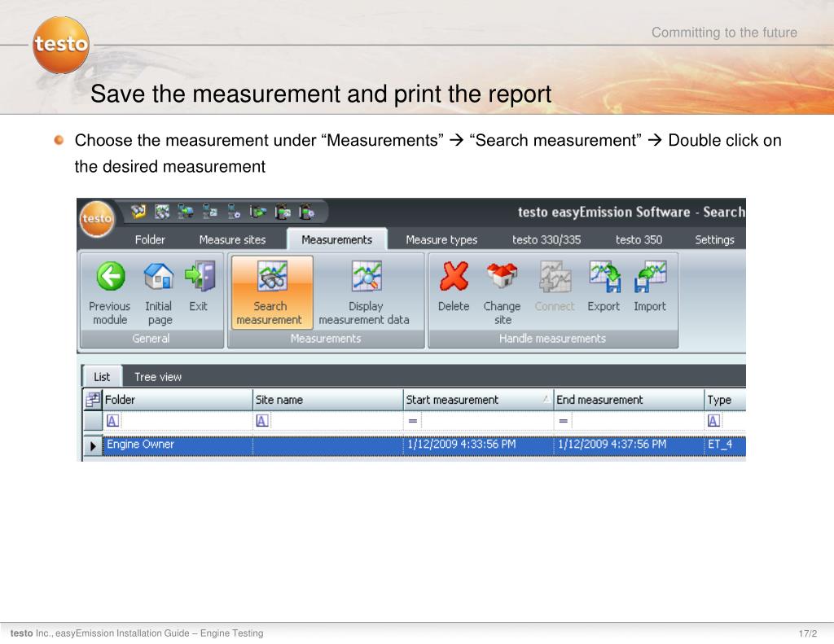The height and width of the screenshot is (644, 834).
Task: Click the Previous module green arrow icon
Action: pos(111,276)
